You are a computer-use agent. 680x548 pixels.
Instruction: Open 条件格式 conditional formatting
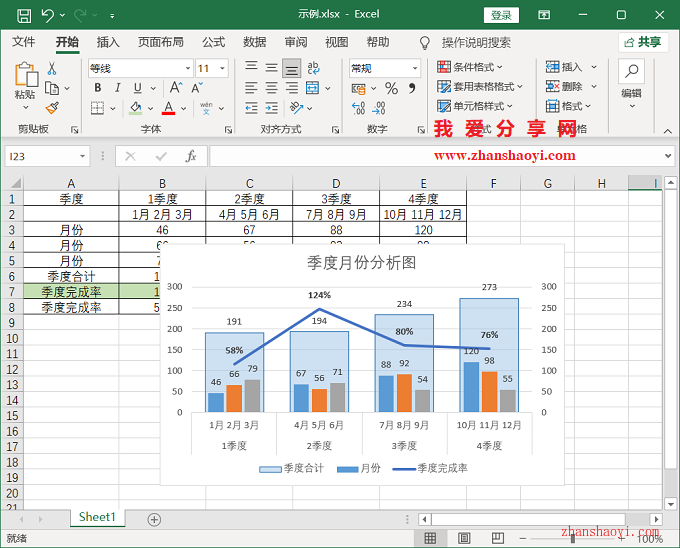pyautogui.click(x=470, y=67)
